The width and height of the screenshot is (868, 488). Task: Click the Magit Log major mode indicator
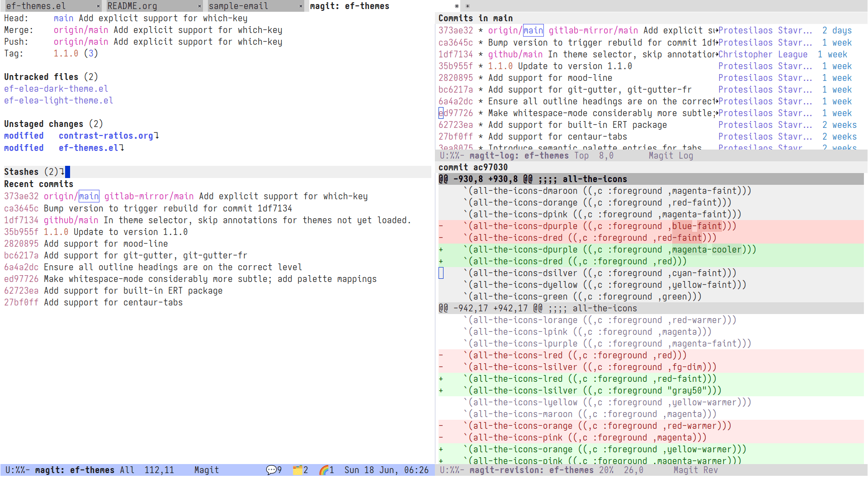pyautogui.click(x=671, y=155)
